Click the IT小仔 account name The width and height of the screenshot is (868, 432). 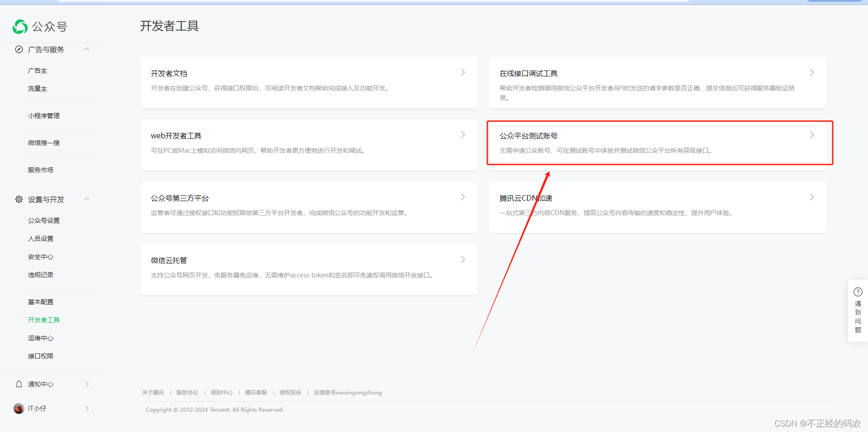coord(37,409)
